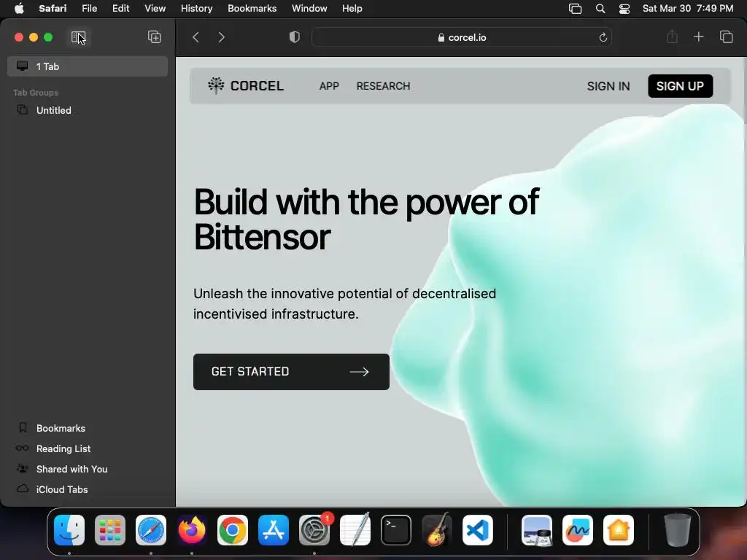Viewport: 747px width, 560px height.
Task: Open the privacy report shield
Action: [x=295, y=37]
